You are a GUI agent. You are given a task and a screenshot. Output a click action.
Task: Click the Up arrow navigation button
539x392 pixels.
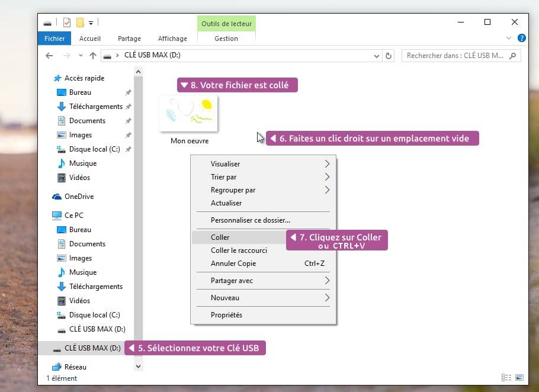[92, 56]
